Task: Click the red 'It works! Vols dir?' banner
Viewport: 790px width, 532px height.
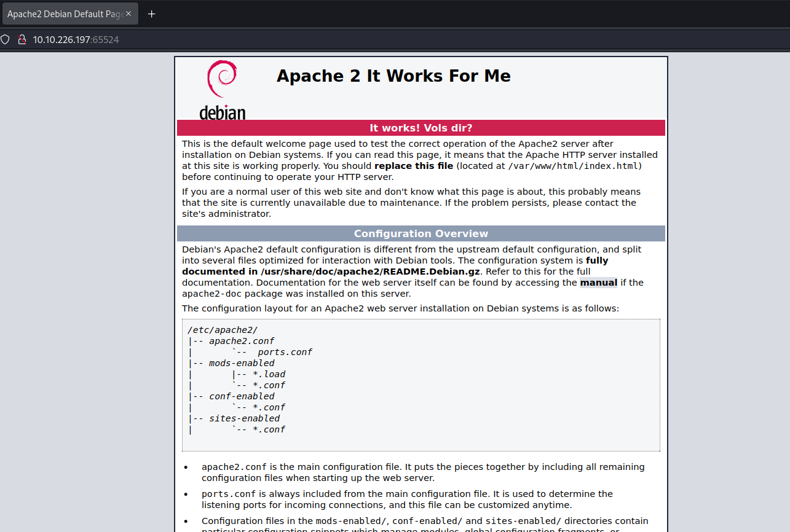Action: [x=421, y=128]
